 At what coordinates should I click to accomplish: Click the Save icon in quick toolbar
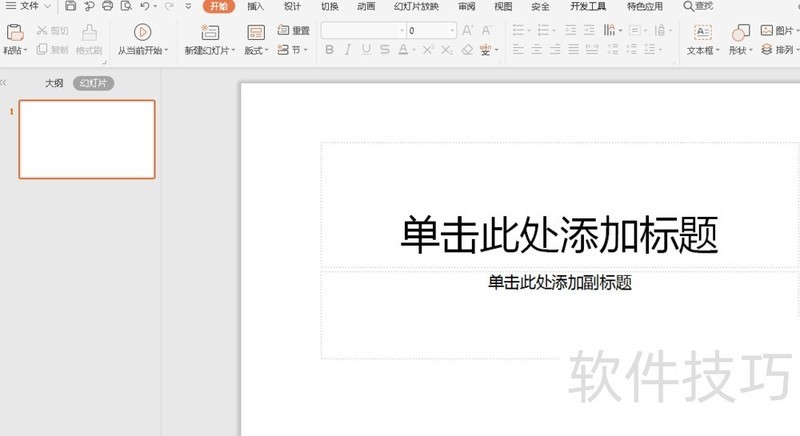click(71, 6)
